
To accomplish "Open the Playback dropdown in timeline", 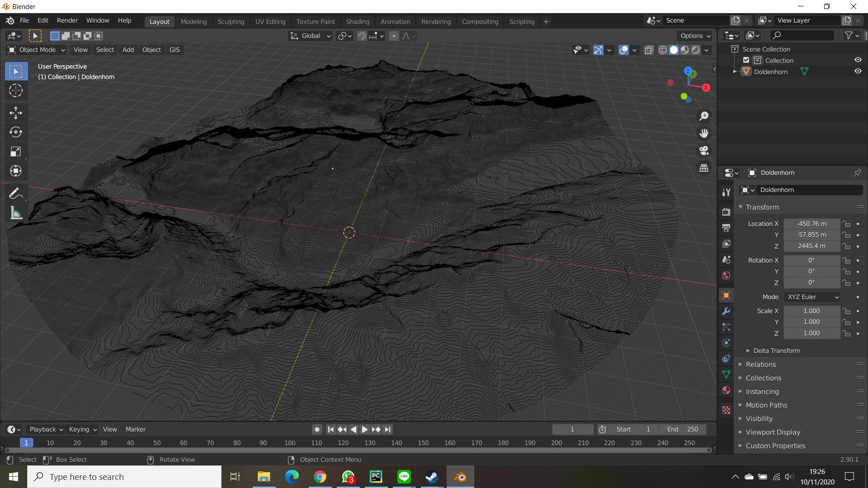I will (46, 429).
